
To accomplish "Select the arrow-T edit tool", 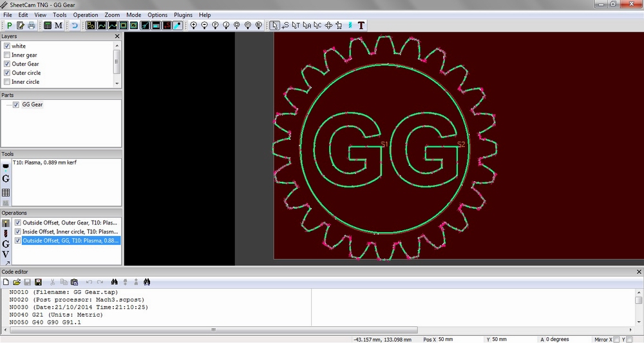I will pos(296,26).
